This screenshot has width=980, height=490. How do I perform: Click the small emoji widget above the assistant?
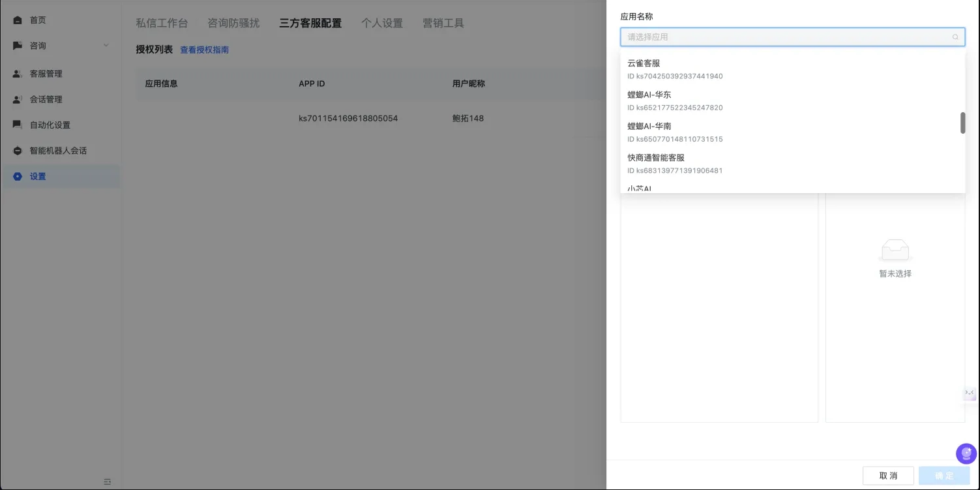[969, 393]
